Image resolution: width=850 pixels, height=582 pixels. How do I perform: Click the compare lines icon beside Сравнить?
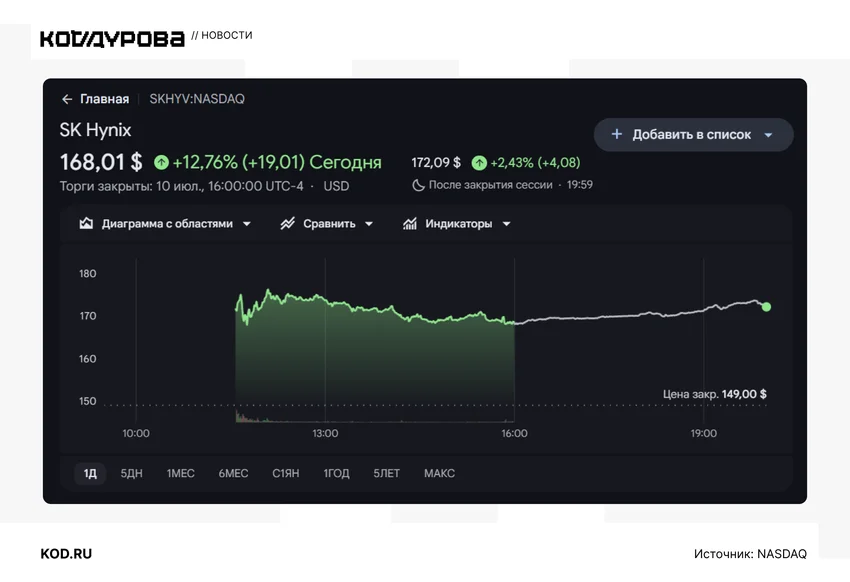pos(288,223)
